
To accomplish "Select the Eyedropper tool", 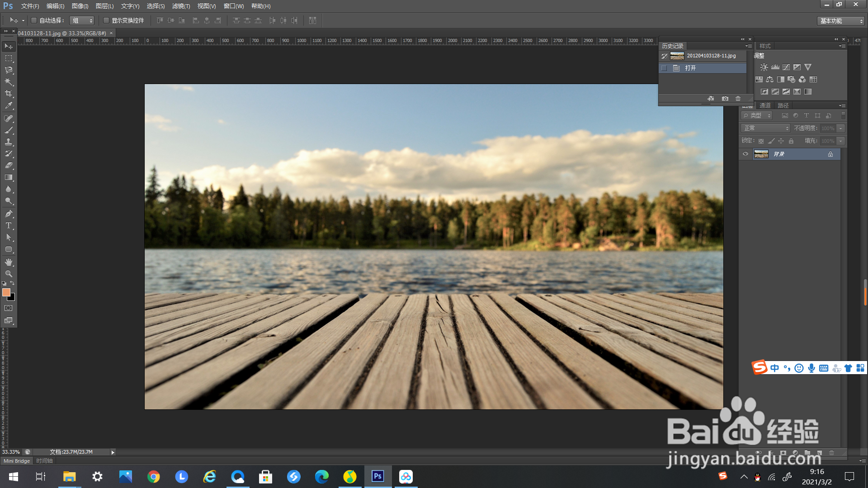I will point(9,106).
